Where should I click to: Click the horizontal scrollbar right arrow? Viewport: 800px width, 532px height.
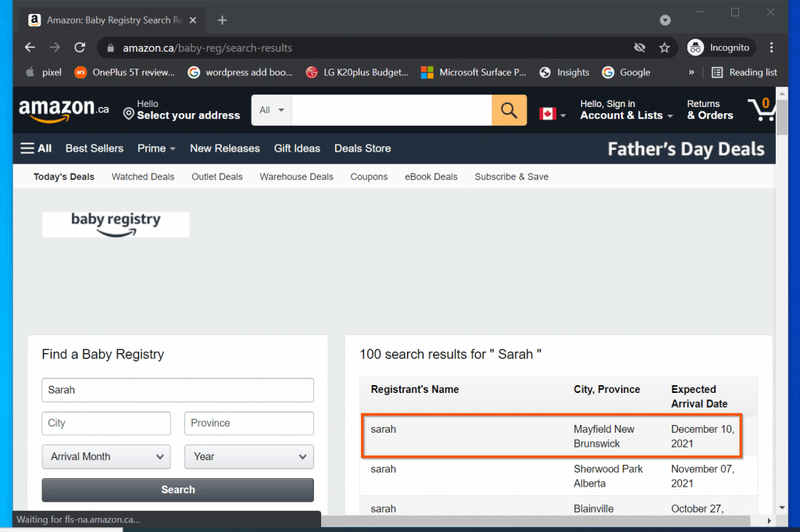click(769, 521)
